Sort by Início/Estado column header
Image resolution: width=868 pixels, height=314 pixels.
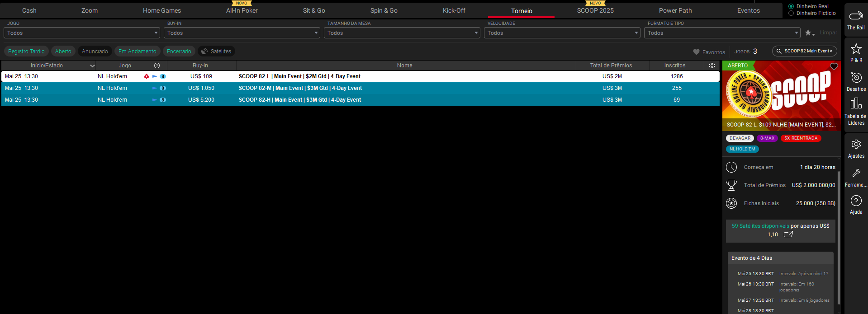pyautogui.click(x=48, y=66)
